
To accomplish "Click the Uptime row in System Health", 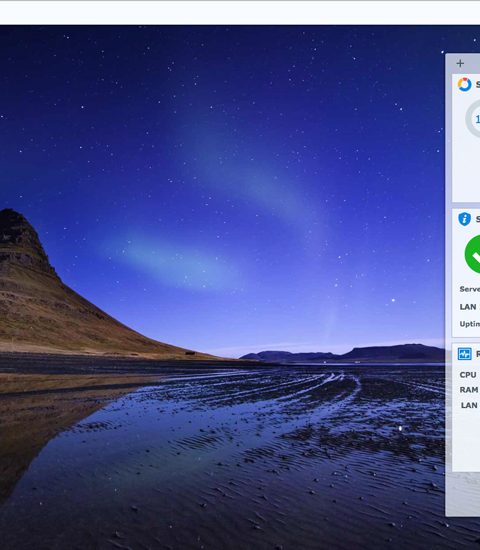I will tap(469, 324).
